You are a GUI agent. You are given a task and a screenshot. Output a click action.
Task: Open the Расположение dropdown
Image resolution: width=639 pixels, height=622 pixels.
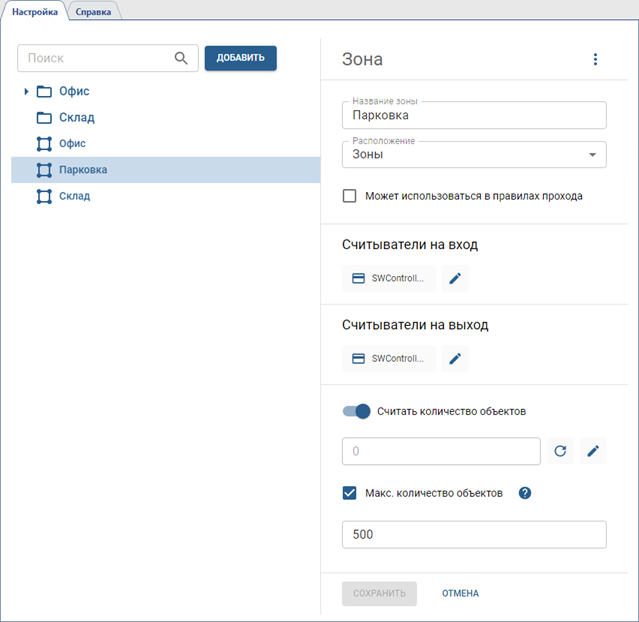(474, 155)
